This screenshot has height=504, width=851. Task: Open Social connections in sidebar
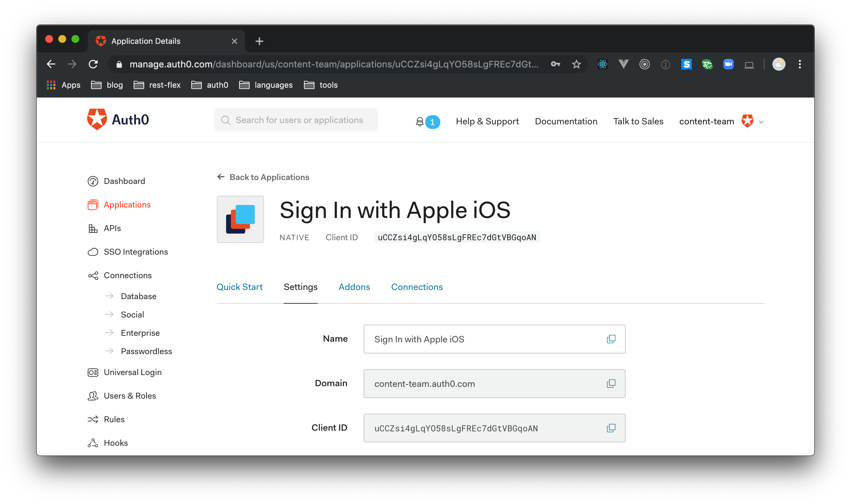click(132, 315)
